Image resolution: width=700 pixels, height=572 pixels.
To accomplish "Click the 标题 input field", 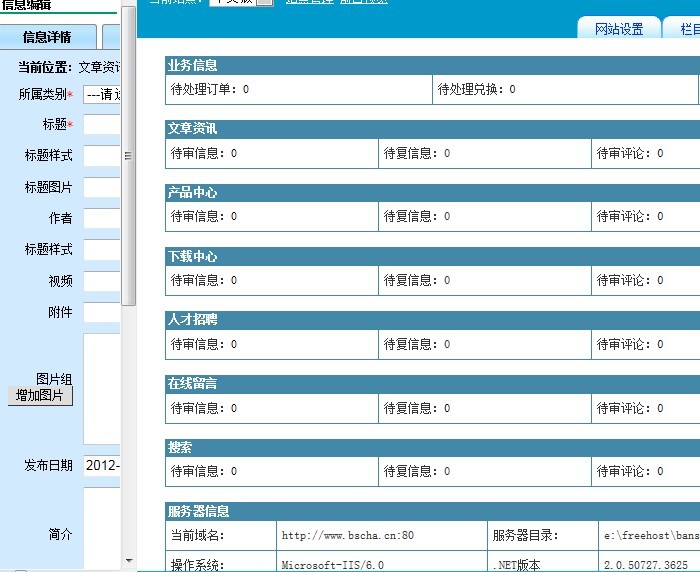I will click(x=102, y=125).
